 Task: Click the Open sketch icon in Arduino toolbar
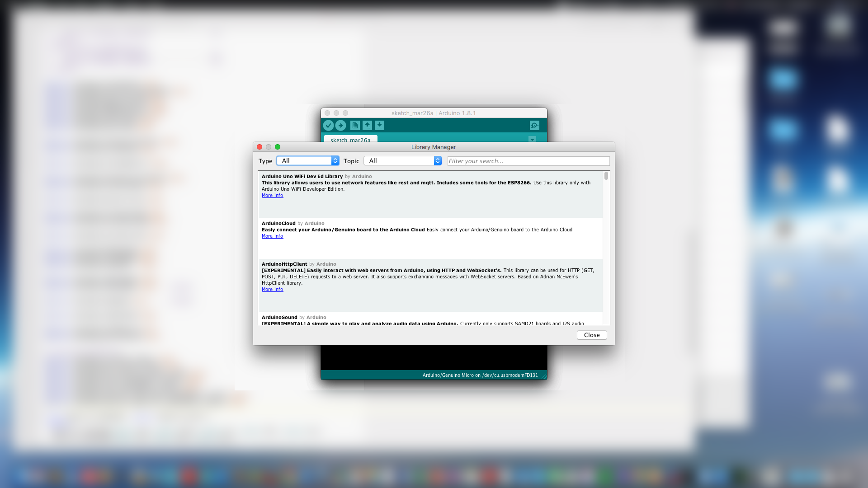[367, 125]
